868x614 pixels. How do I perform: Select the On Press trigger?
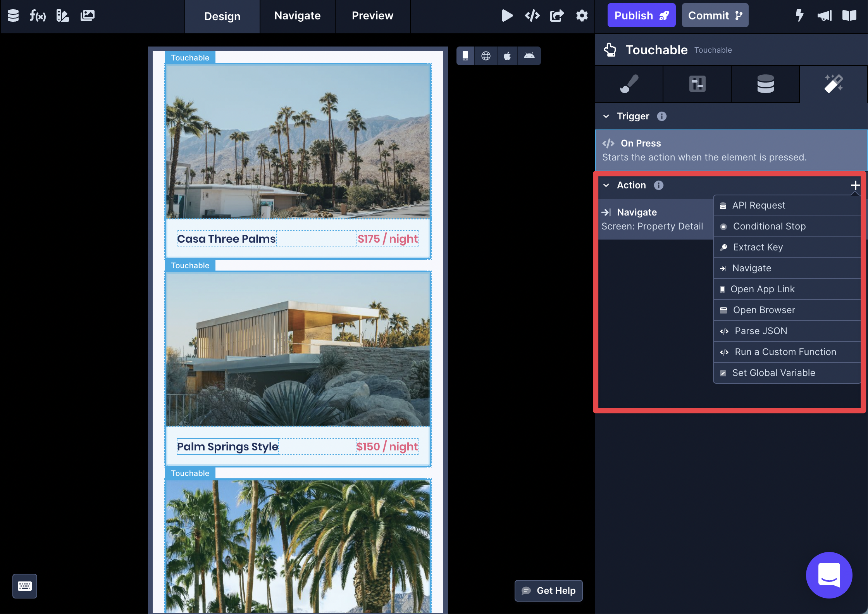(x=731, y=150)
